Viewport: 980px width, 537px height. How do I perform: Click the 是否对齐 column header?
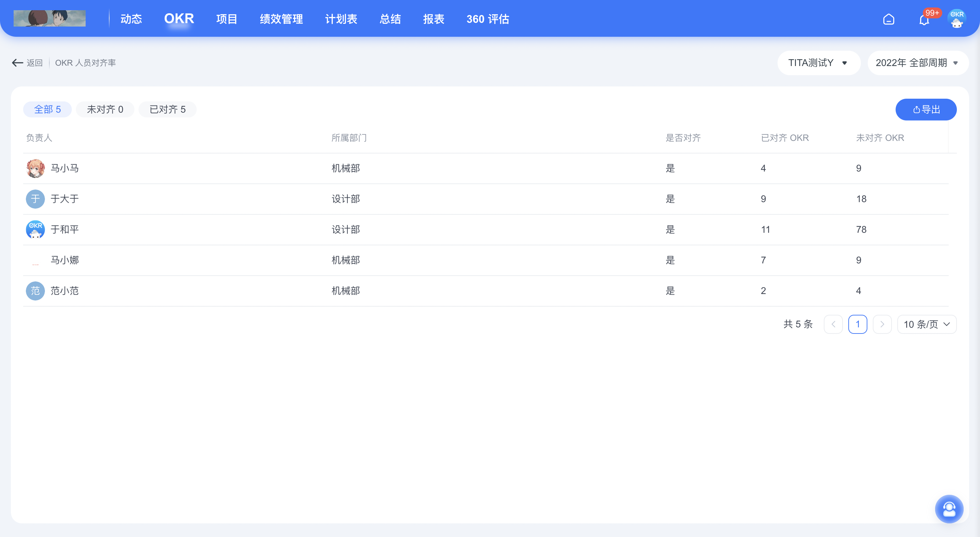683,138
